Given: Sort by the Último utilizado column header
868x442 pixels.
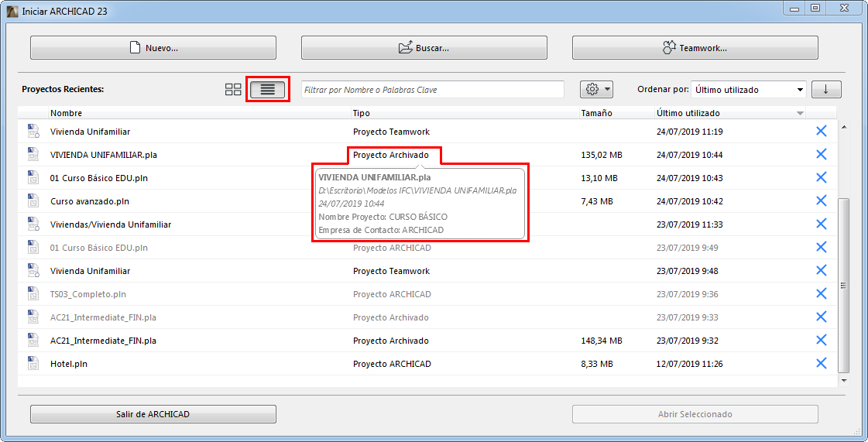Looking at the screenshot, I should (x=729, y=113).
